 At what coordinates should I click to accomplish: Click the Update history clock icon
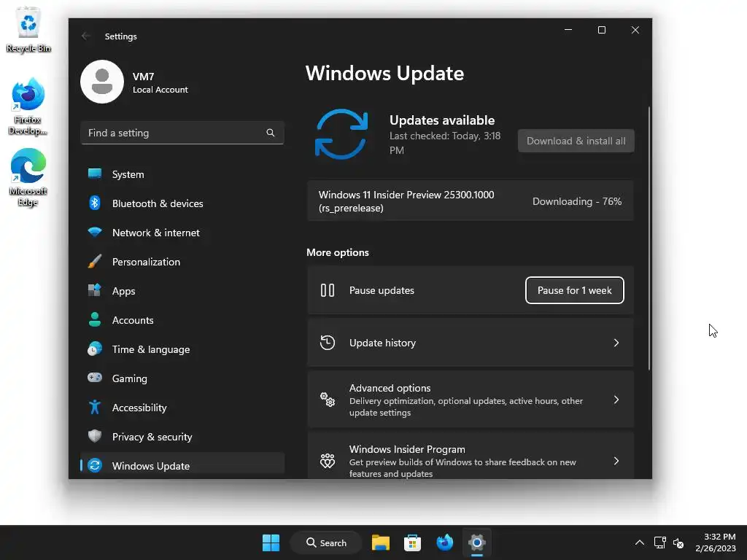pos(328,343)
